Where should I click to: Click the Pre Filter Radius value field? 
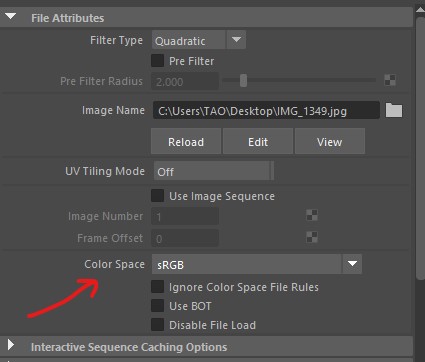[x=185, y=81]
